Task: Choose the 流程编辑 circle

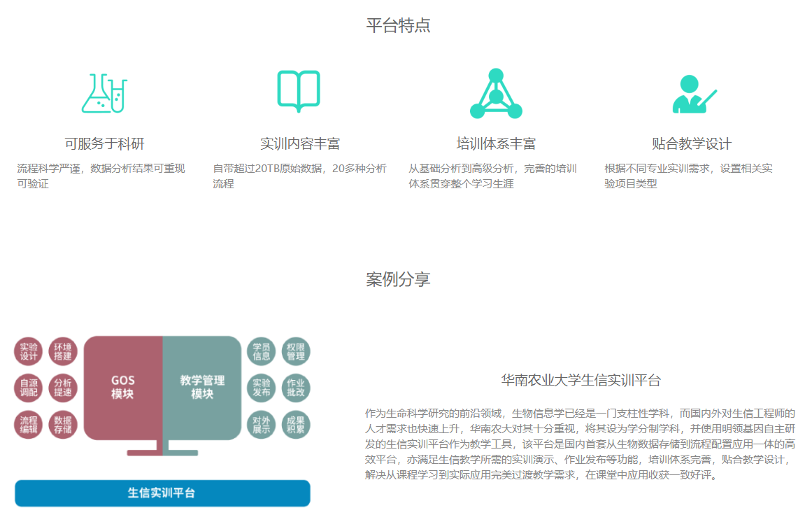Action: pyautogui.click(x=29, y=424)
